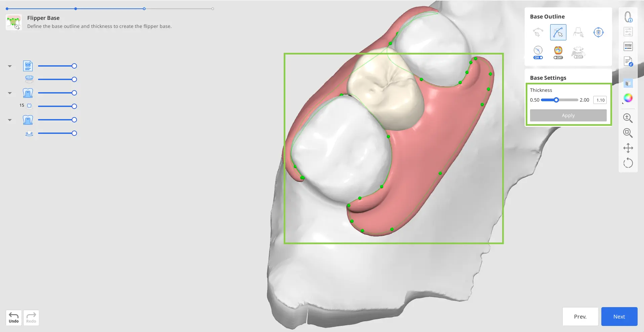Open the dental arch info icon
Image resolution: width=644 pixels, height=332 pixels.
628,17
